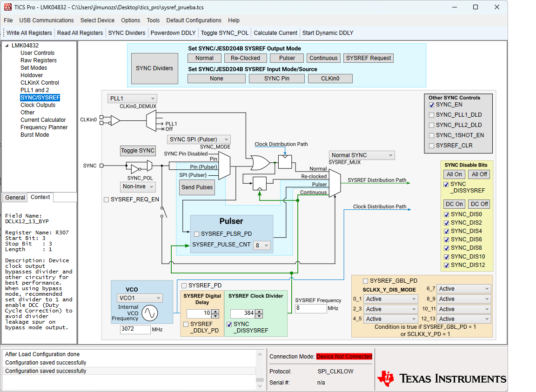Click the CLKin0 input buffer symbol
Image resolution: width=536 pixels, height=392 pixels.
[x=115, y=120]
